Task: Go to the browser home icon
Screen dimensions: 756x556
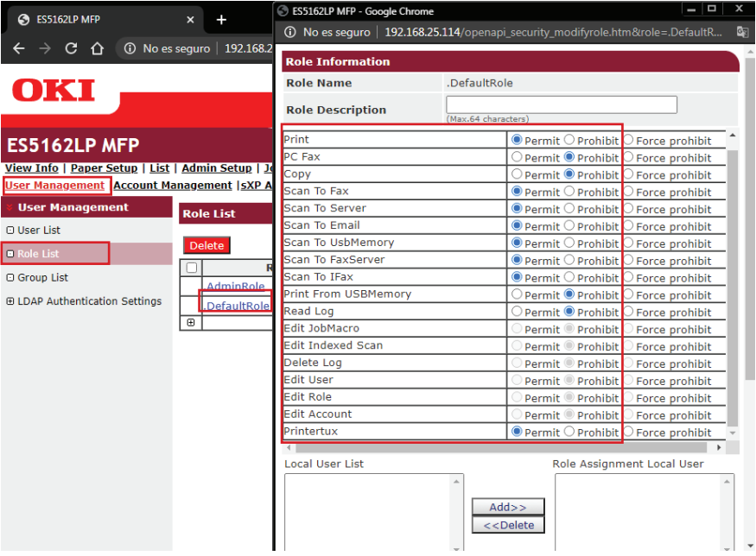Action: [98, 49]
